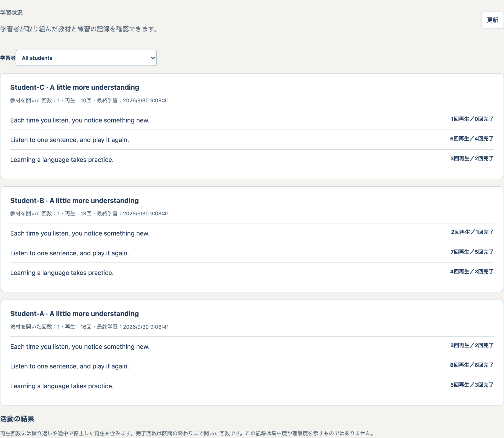Click the Student-B card title
The width and height of the screenshot is (504, 438).
pos(74,201)
